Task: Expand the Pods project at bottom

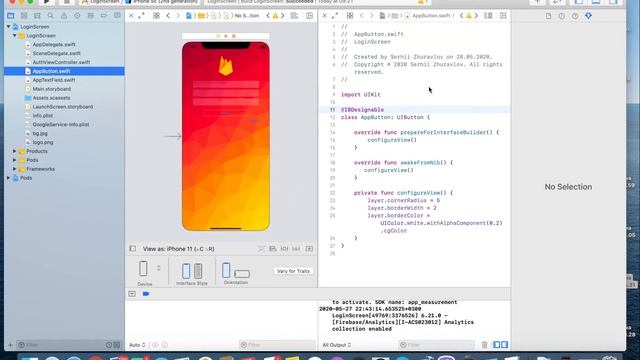Action: 9,178
